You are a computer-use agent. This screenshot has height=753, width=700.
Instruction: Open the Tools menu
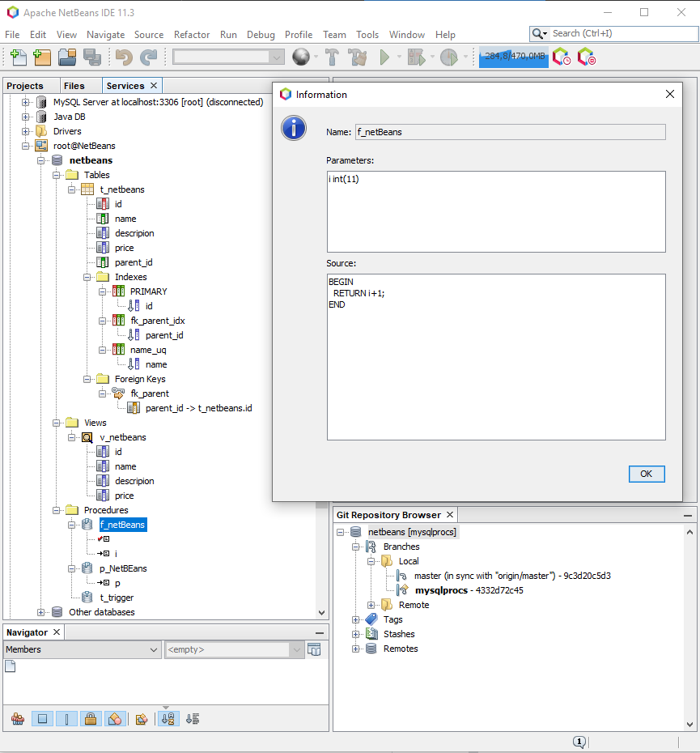(367, 35)
